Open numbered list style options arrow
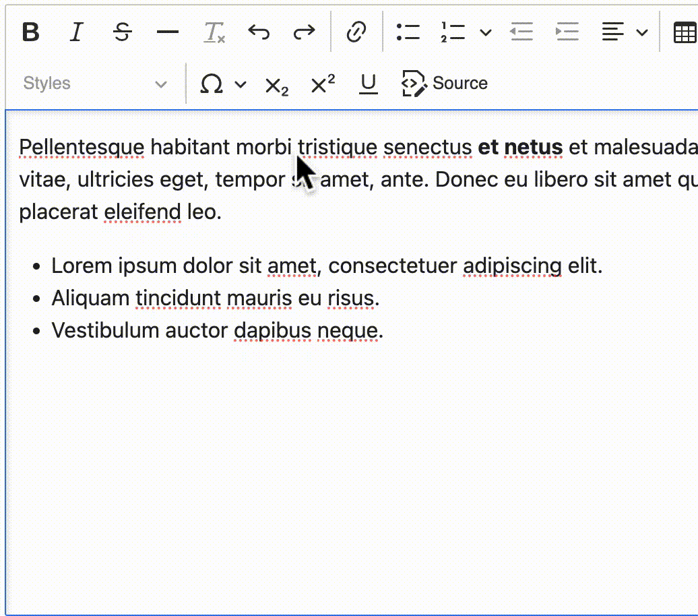 [485, 32]
